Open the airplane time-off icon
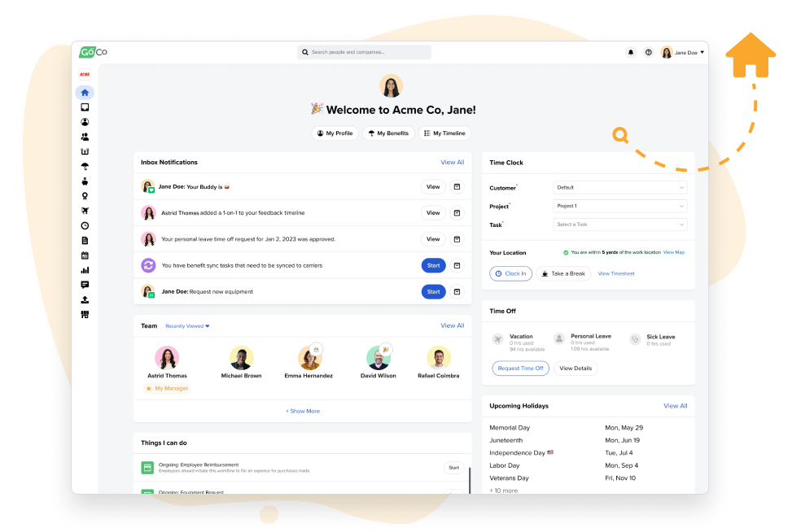Image resolution: width=801 pixels, height=532 pixels. click(85, 210)
